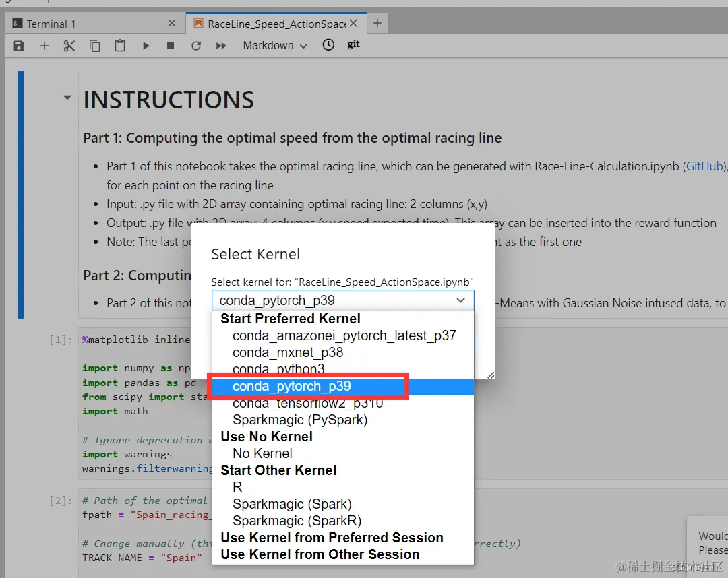Open a new launcher tab with plus
This screenshot has height=578, width=728.
click(x=377, y=23)
